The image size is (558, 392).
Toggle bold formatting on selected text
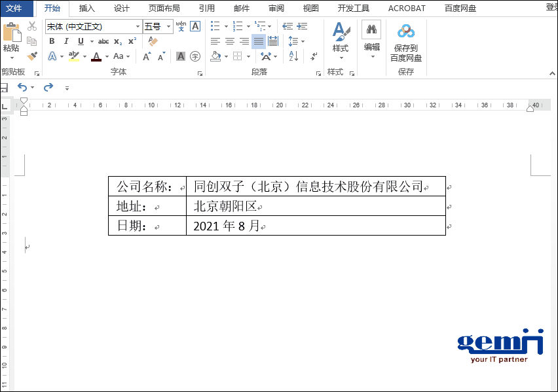click(52, 40)
